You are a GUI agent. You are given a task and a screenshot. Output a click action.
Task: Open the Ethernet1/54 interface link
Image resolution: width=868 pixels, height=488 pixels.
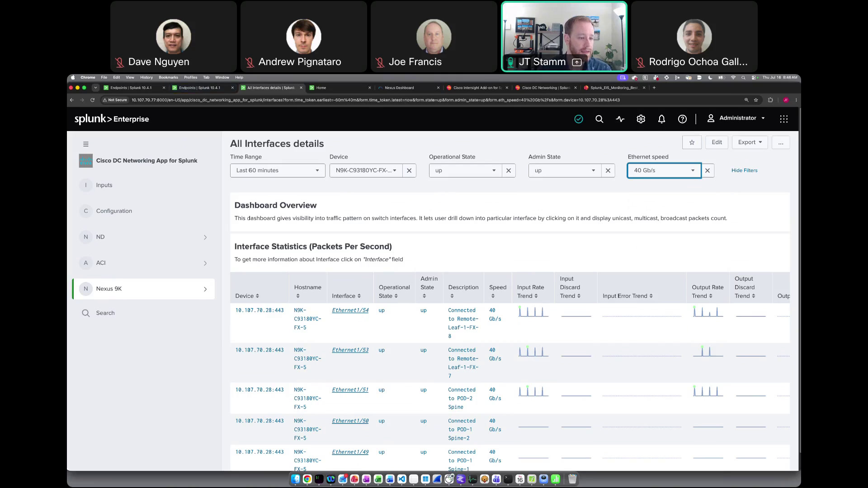point(350,310)
